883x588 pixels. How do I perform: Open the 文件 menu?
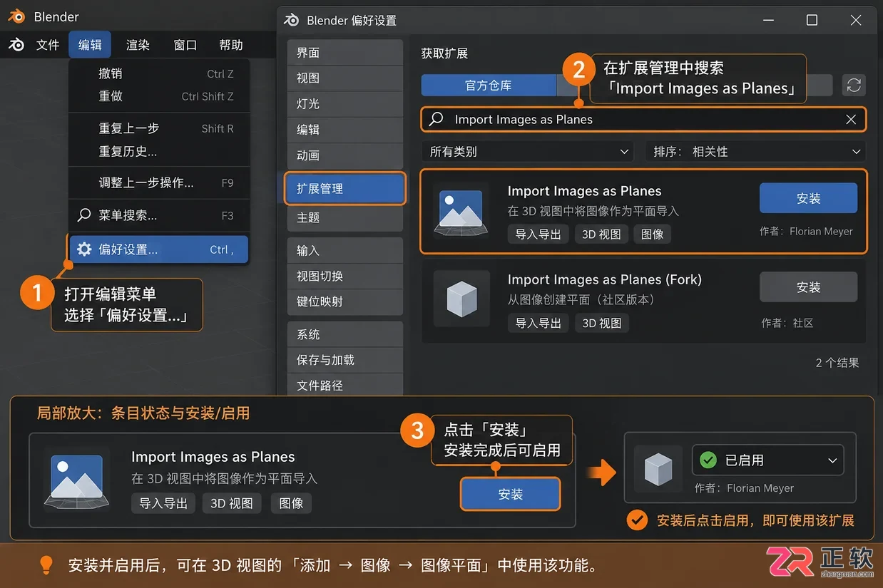pyautogui.click(x=48, y=45)
